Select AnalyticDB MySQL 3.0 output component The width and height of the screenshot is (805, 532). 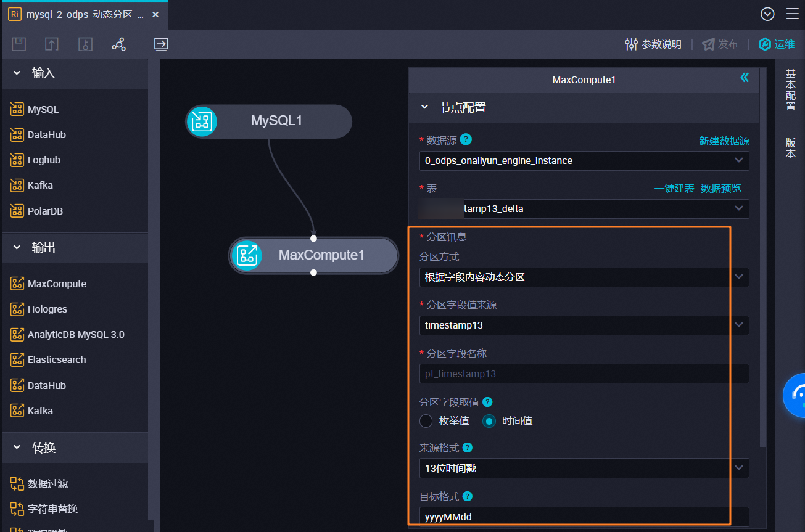pos(67,334)
